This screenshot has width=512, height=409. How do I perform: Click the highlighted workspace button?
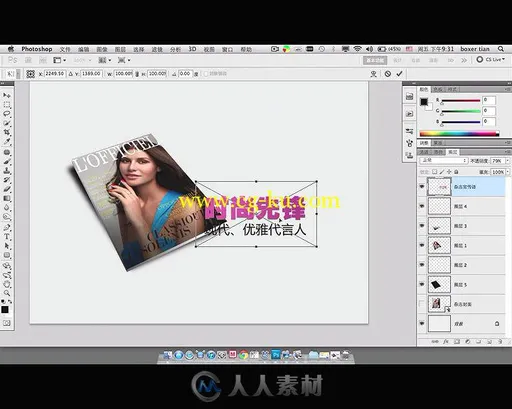pos(375,60)
